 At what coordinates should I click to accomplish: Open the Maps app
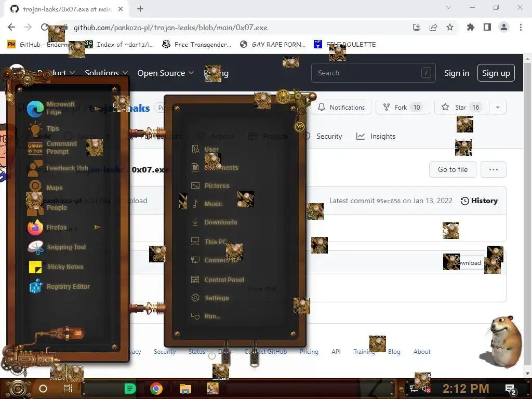(46, 187)
